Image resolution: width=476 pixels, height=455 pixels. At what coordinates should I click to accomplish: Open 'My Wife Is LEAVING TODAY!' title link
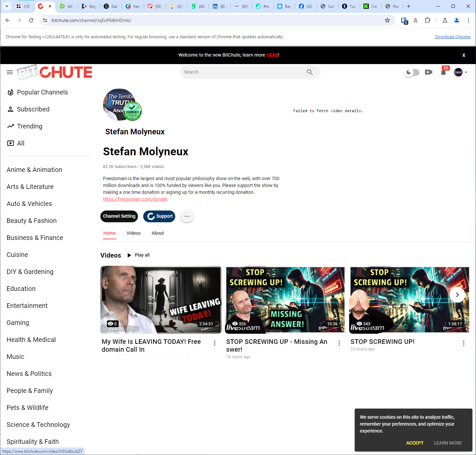[x=151, y=345]
